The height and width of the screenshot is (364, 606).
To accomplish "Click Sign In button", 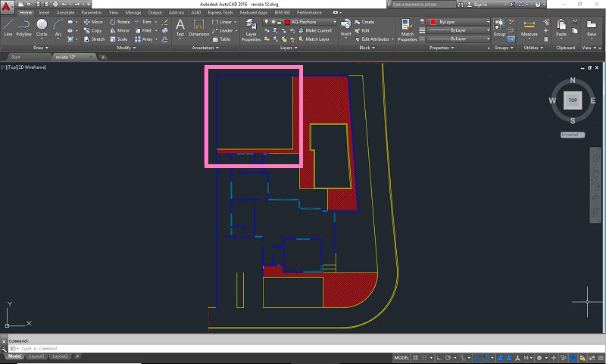I will [x=477, y=5].
